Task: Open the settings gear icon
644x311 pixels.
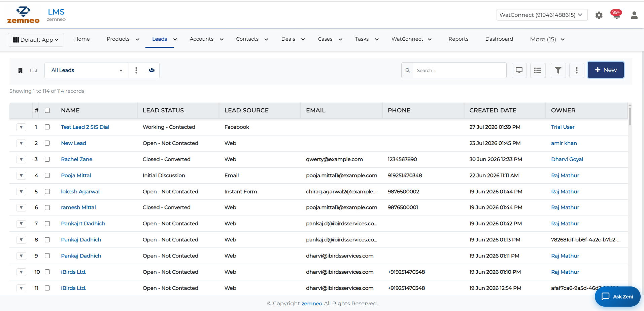Action: 599,15
